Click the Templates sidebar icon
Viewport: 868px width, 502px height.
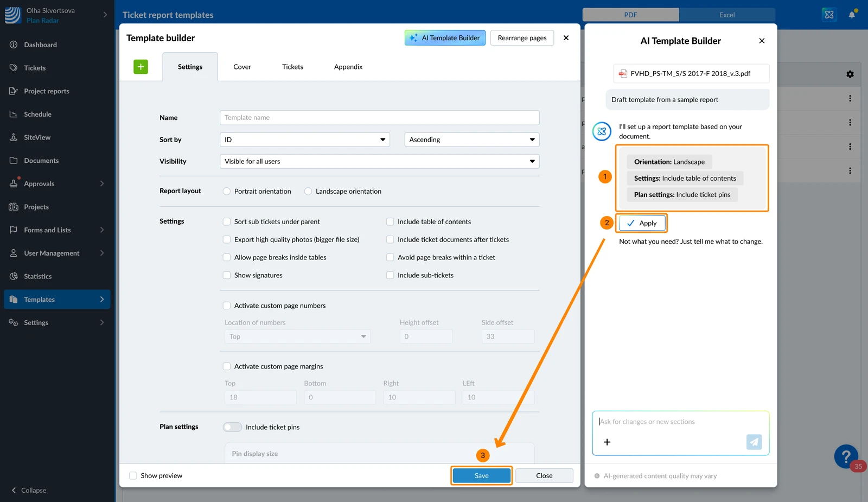14,300
